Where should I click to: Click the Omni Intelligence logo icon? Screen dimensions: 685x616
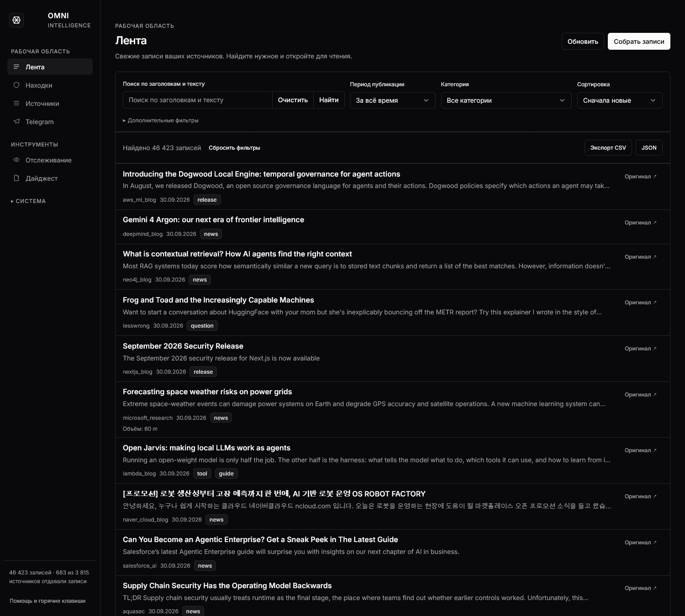[16, 20]
